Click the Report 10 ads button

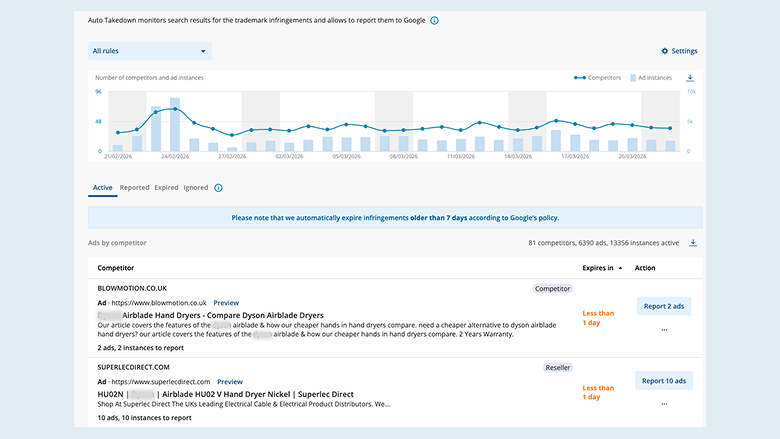tap(664, 381)
